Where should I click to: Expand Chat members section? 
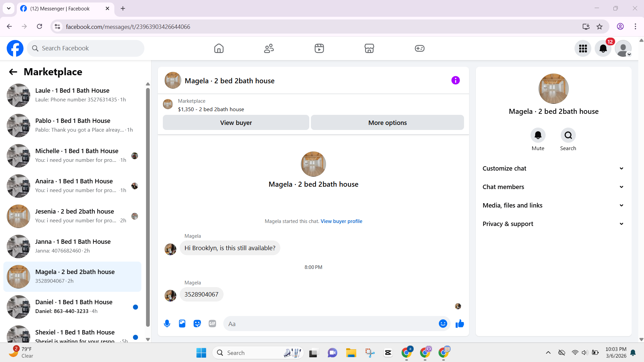(553, 187)
